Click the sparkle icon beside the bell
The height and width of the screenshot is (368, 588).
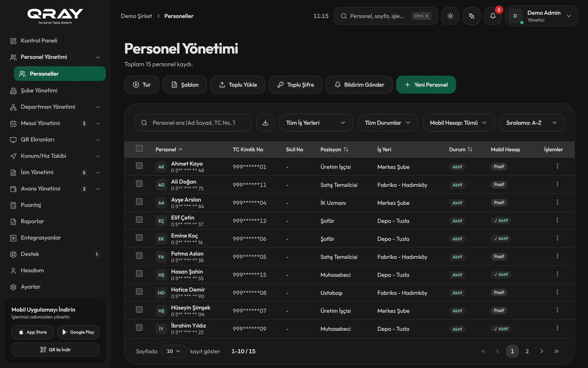(x=471, y=16)
